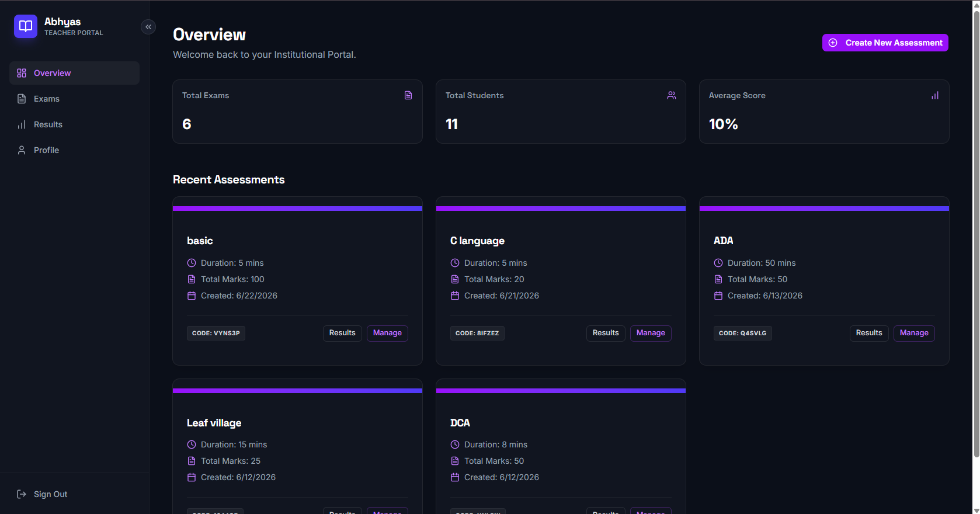The width and height of the screenshot is (980, 514).
Task: Click the scrollbar down arrow
Action: coord(976,510)
